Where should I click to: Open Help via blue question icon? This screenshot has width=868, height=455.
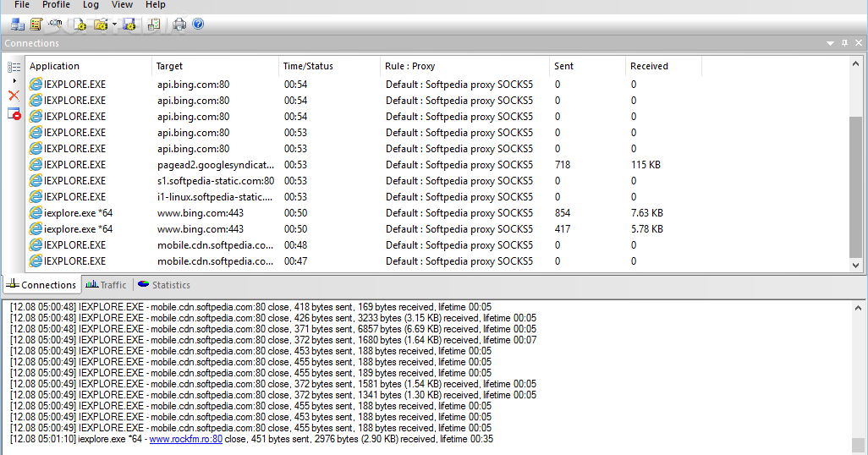(x=198, y=24)
